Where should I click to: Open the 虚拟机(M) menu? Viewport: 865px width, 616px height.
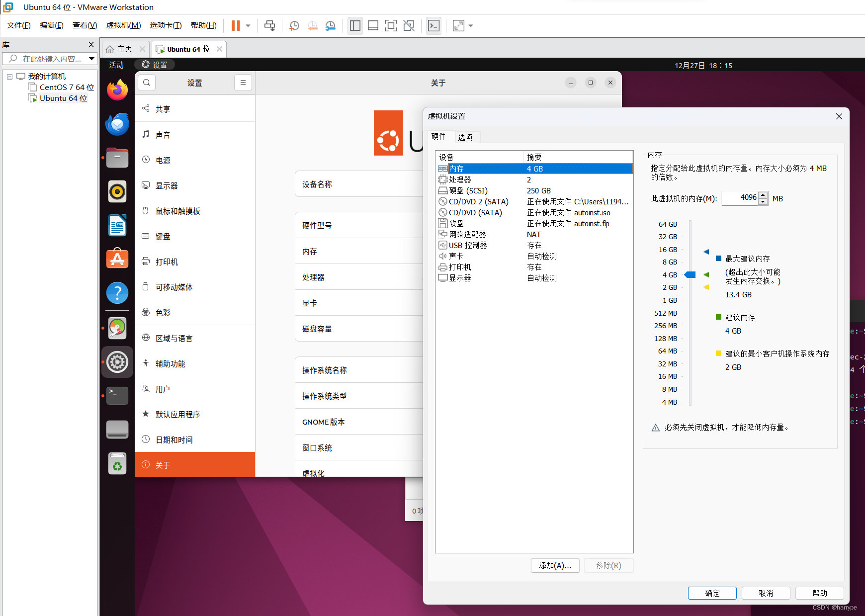pyautogui.click(x=124, y=25)
